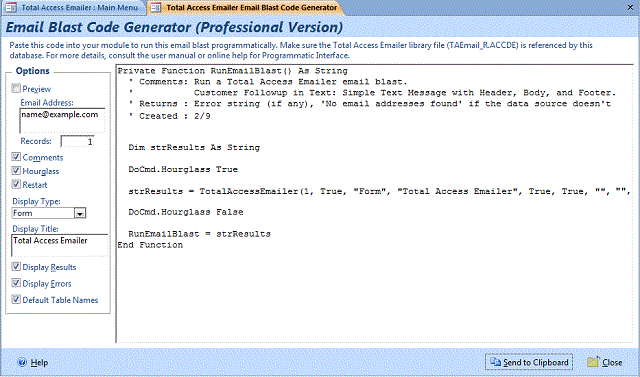Click the clipboard icon on Send to Clipboard
640x377 pixels.
(x=495, y=362)
